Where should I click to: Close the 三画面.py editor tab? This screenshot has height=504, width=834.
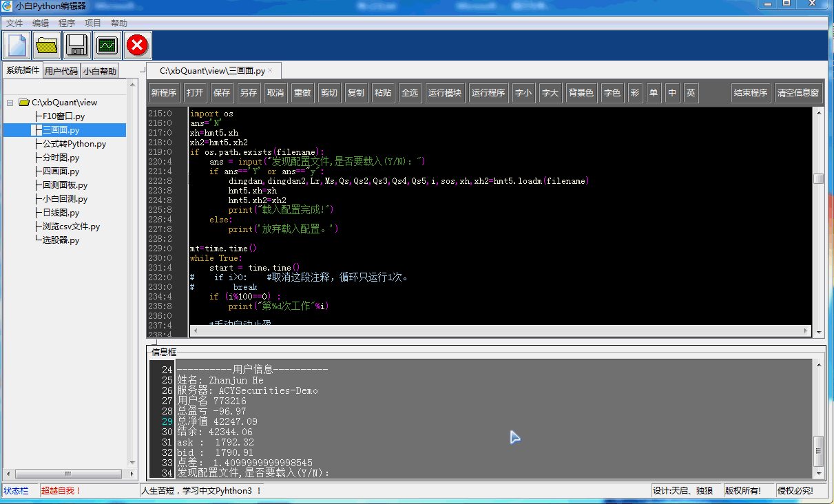pos(271,70)
